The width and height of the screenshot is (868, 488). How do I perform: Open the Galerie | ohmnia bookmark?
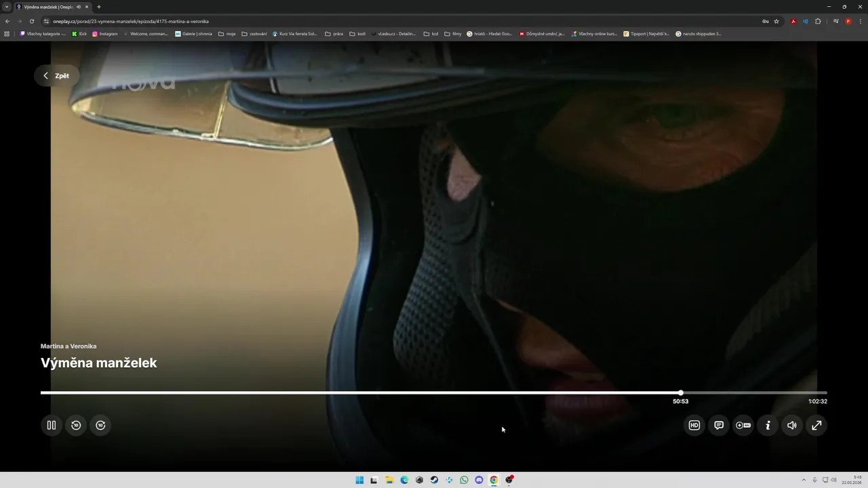coord(194,33)
